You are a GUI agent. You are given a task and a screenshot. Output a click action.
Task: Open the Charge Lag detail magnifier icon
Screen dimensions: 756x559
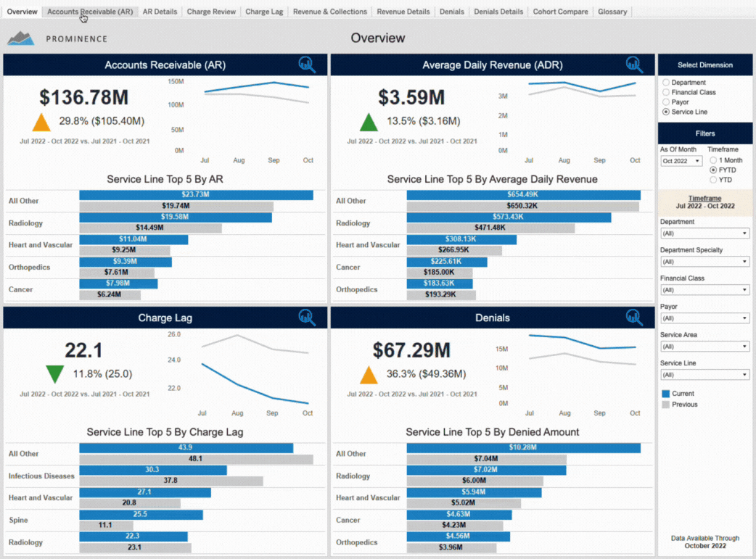click(x=307, y=317)
